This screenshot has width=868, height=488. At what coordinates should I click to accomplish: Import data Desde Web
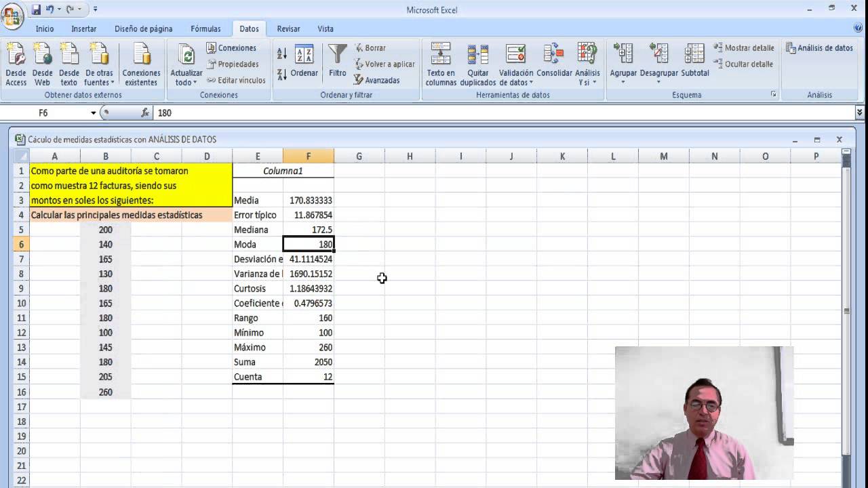click(42, 64)
